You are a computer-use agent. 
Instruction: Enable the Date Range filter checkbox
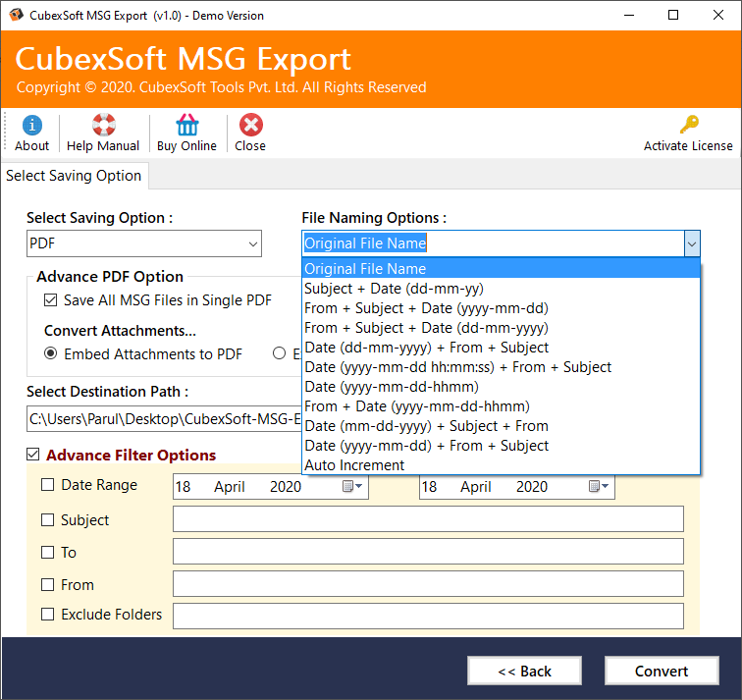(48, 485)
